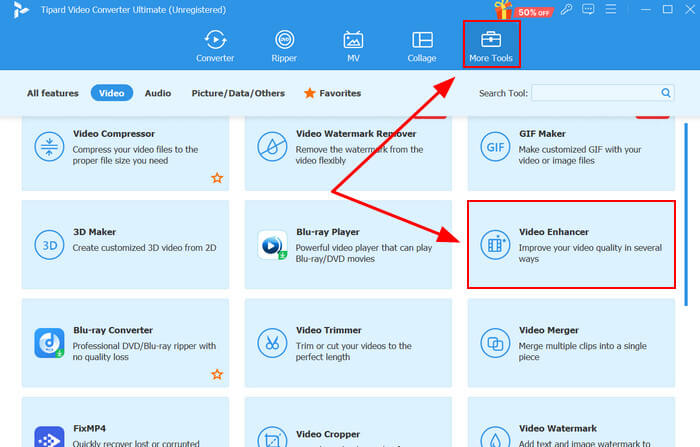The image size is (700, 447).
Task: Open the Video Enhancer icon
Action: point(495,245)
